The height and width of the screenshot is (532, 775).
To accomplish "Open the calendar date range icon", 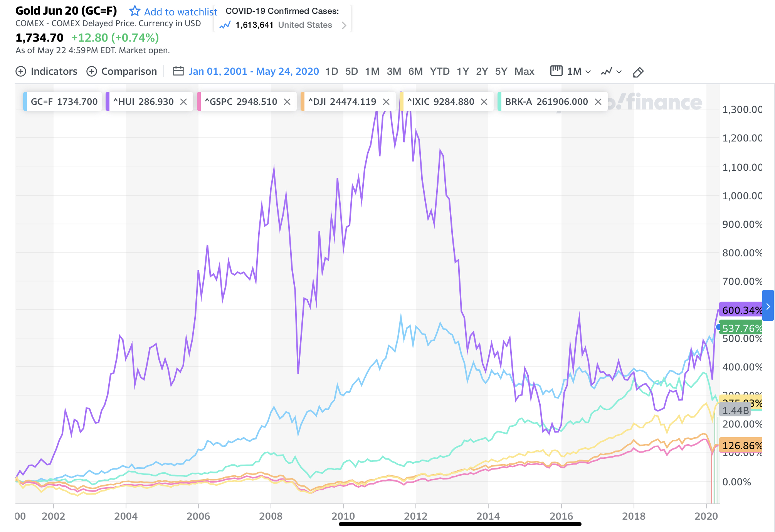I will 178,71.
